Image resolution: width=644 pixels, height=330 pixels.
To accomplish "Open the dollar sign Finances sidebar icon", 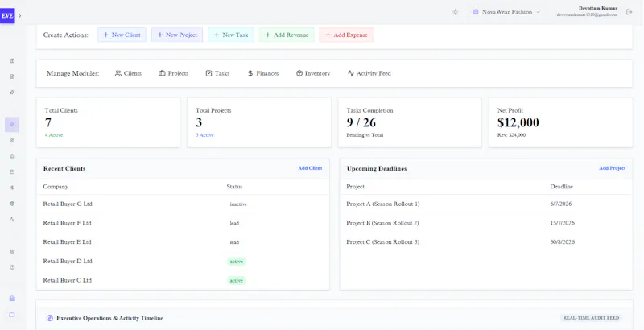I will [12, 188].
